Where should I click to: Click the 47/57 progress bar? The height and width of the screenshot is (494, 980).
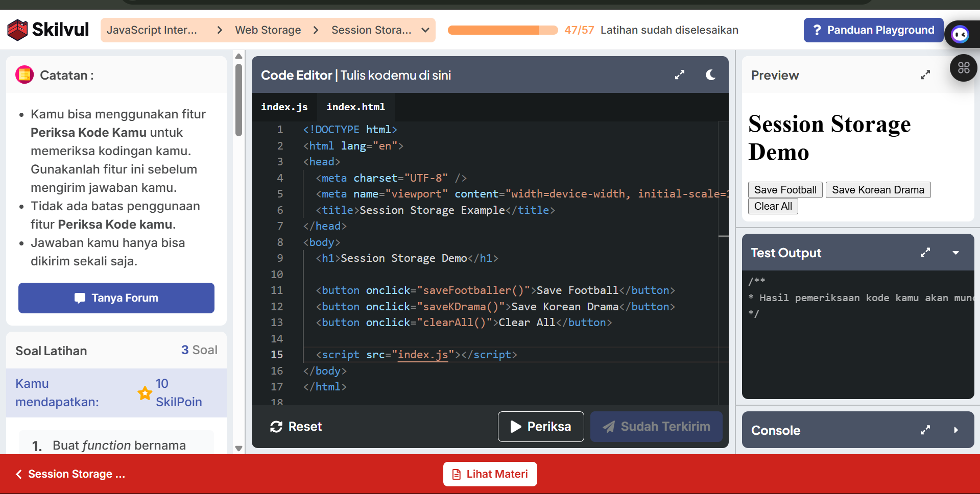pos(503,30)
